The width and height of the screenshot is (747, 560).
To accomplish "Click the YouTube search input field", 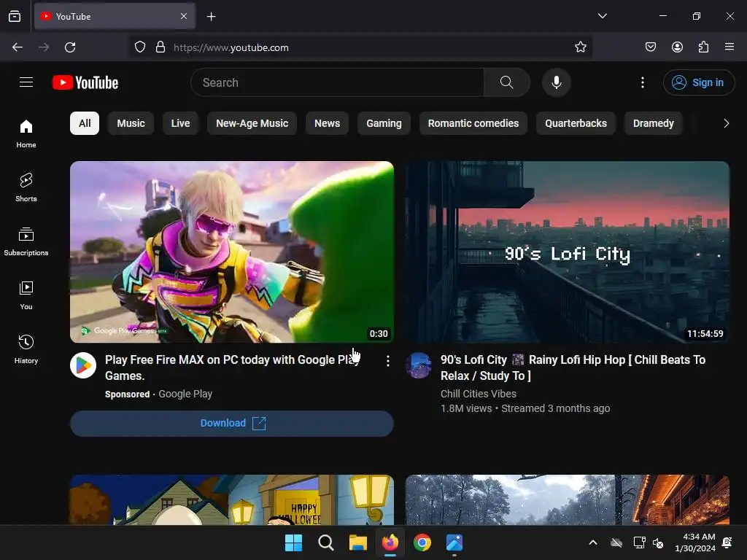I will pyautogui.click(x=337, y=82).
